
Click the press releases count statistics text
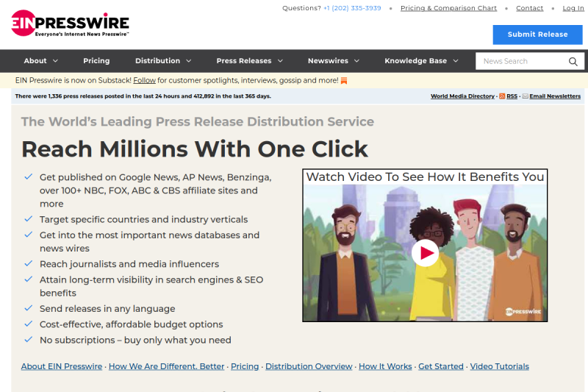[x=143, y=96]
